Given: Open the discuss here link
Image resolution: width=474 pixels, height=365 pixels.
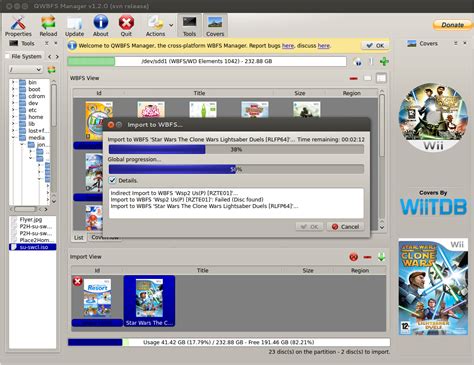Looking at the screenshot, I should pos(323,46).
